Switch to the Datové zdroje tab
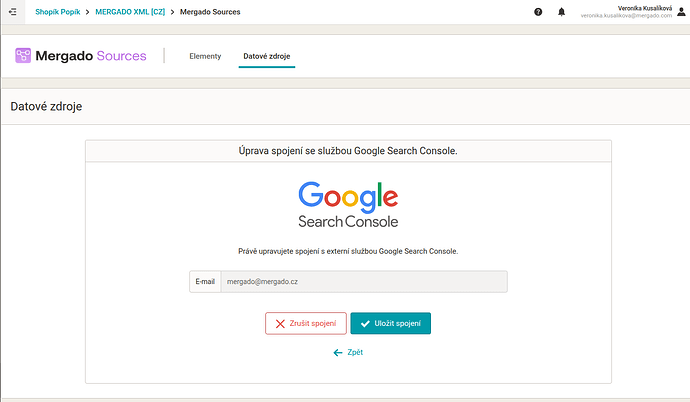Image resolution: width=690 pixels, height=402 pixels. (267, 56)
